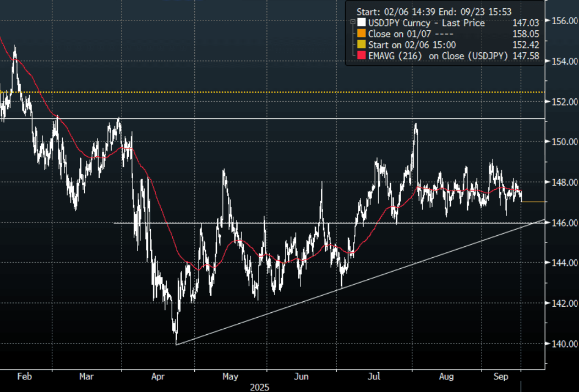Click the Sep month axis label
Image resolution: width=579 pixels, height=392 pixels.
(500, 377)
